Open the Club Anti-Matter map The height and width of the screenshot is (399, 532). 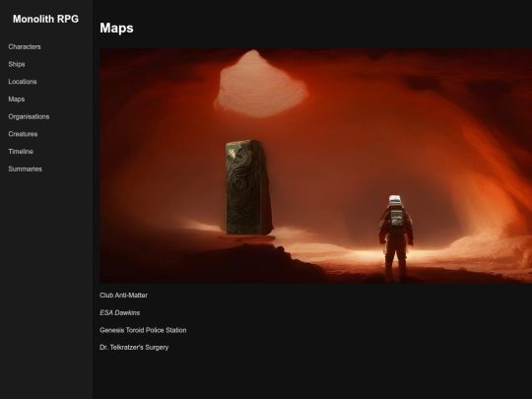123,296
